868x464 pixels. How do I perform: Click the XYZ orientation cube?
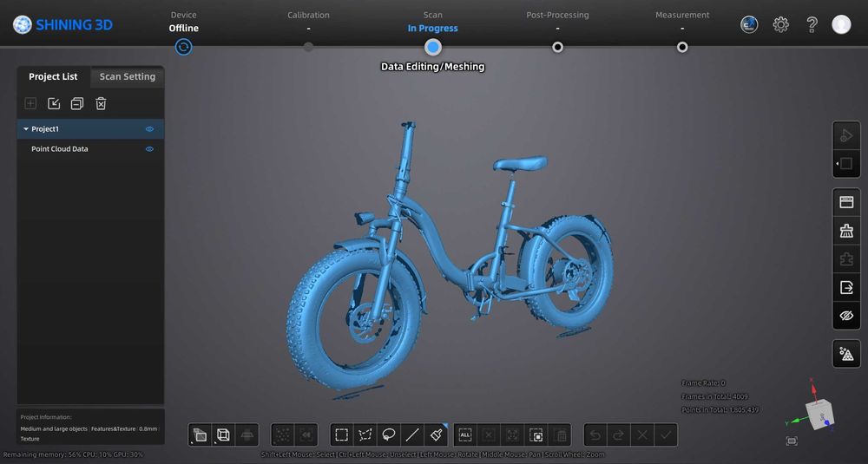coord(819,415)
